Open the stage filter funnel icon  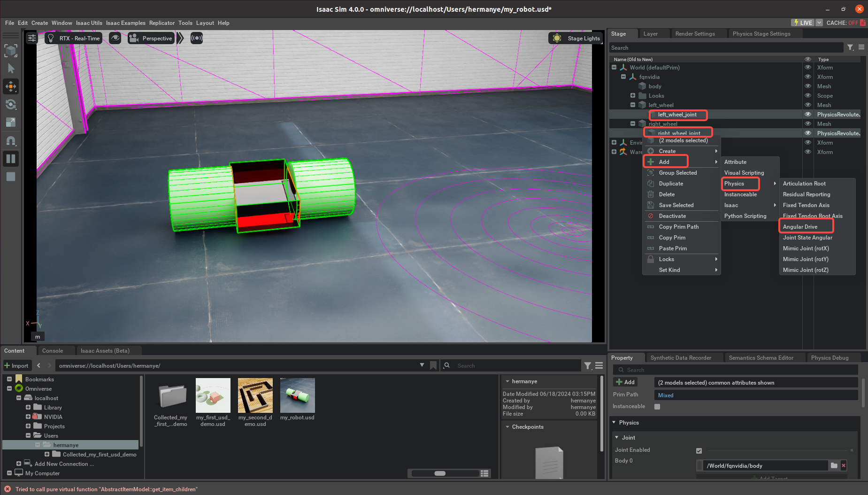(850, 47)
